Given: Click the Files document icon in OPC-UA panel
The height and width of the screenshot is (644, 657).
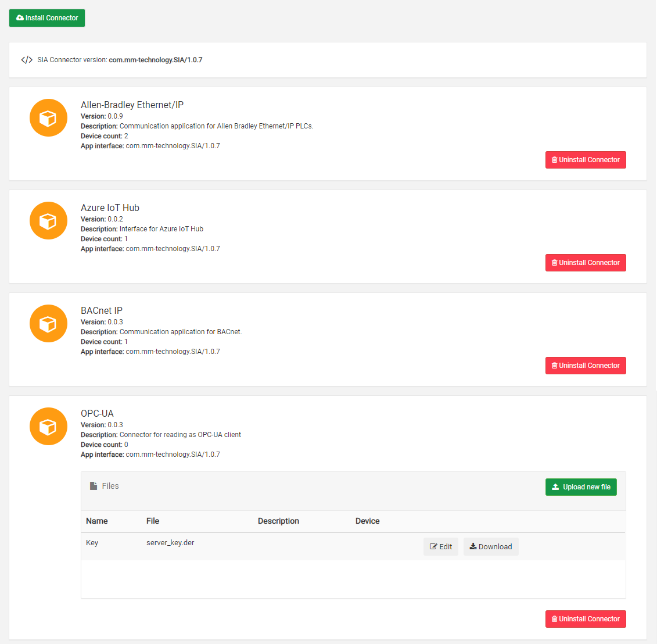Looking at the screenshot, I should tap(92, 486).
